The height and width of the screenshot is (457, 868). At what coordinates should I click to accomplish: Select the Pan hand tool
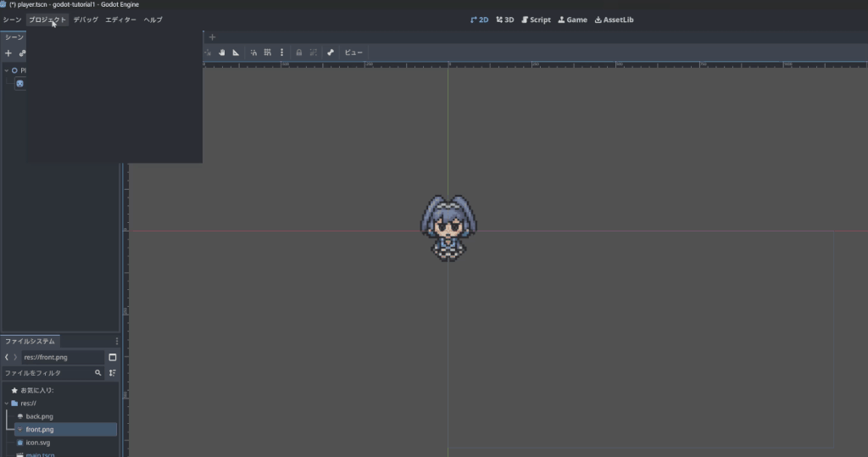pos(221,53)
